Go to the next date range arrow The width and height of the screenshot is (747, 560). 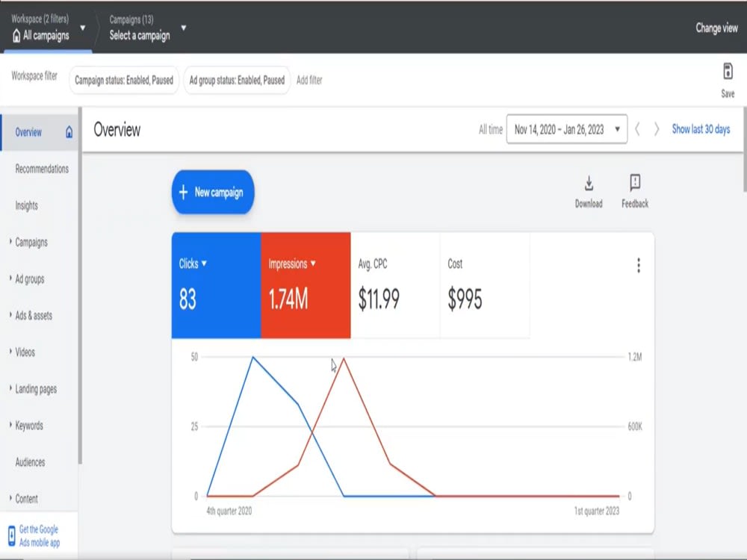pos(657,129)
